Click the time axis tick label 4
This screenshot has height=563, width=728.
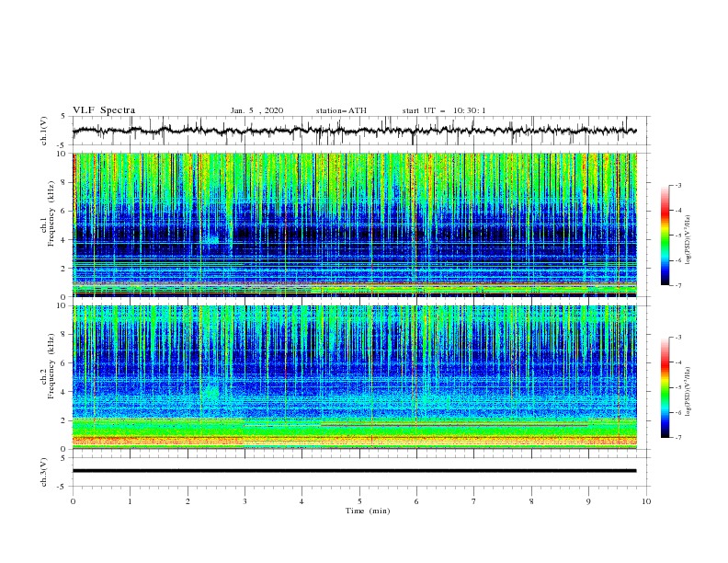click(301, 501)
